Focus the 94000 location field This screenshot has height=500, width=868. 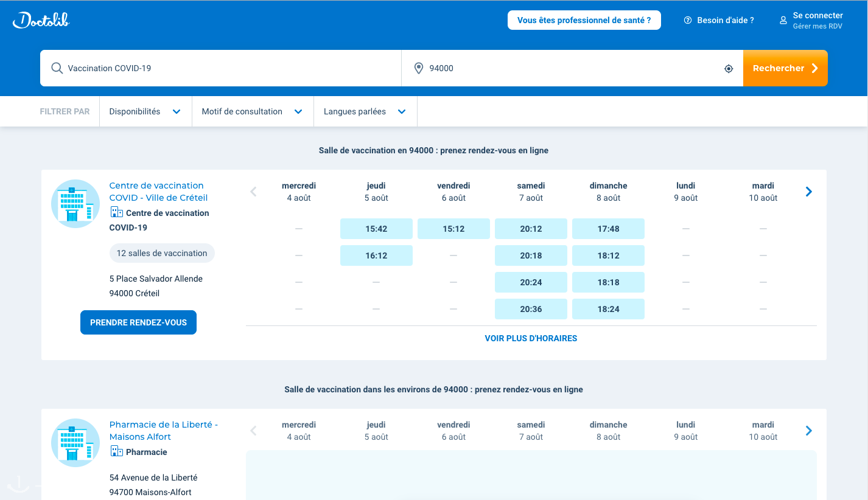click(572, 68)
